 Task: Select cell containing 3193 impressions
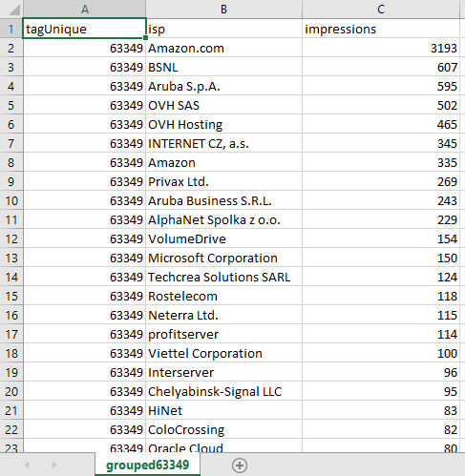381,48
